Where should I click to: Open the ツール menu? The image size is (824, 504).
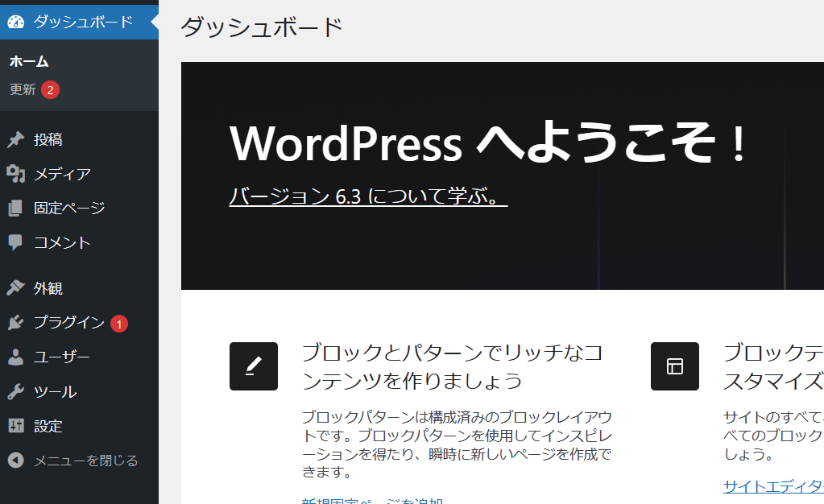pos(80,391)
